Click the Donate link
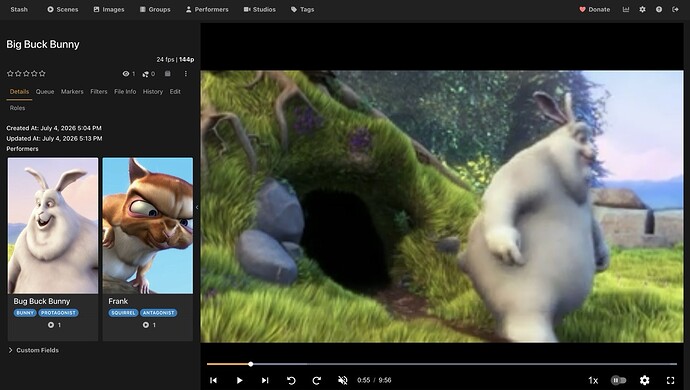The width and height of the screenshot is (690, 390). point(595,9)
